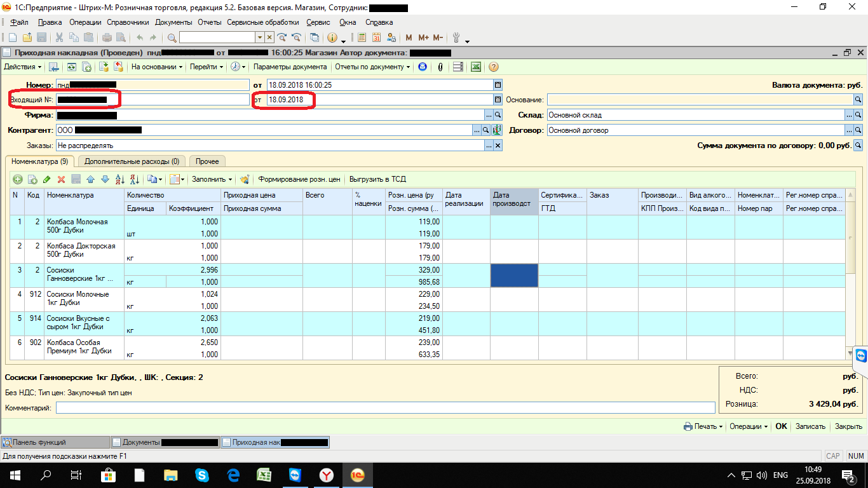Click the Записать button
Image resolution: width=868 pixels, height=488 pixels.
click(810, 426)
